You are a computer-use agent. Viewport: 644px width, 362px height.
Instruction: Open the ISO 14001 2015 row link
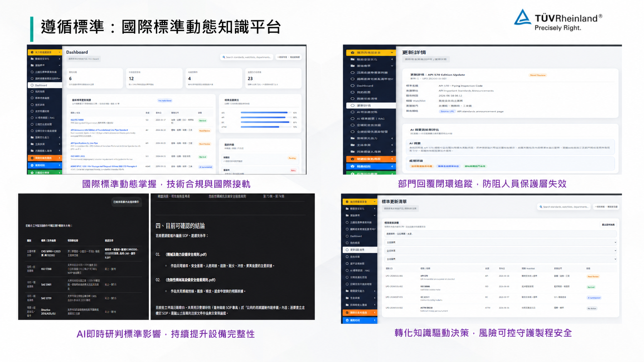point(77,156)
